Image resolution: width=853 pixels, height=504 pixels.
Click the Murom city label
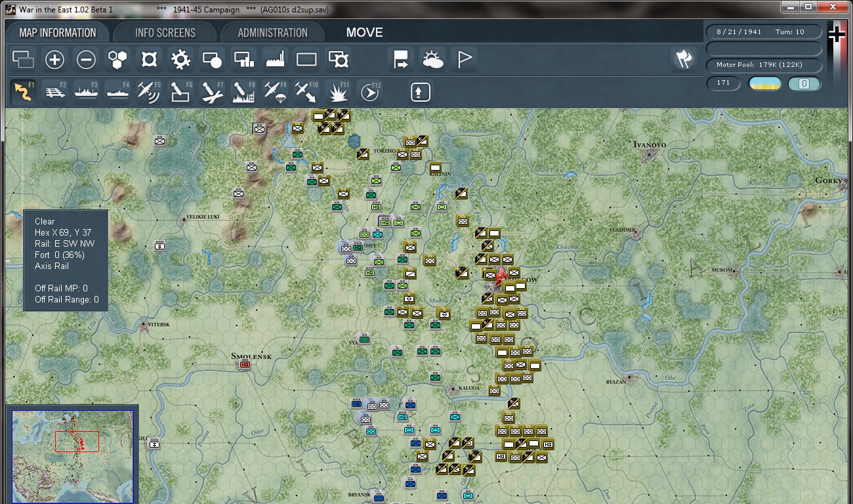click(x=722, y=270)
